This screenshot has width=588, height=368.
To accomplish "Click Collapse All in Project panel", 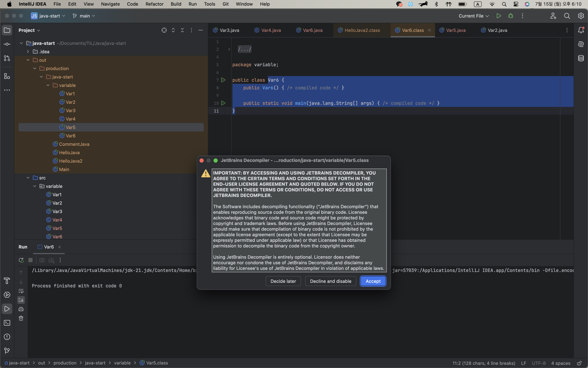I will coord(182,30).
